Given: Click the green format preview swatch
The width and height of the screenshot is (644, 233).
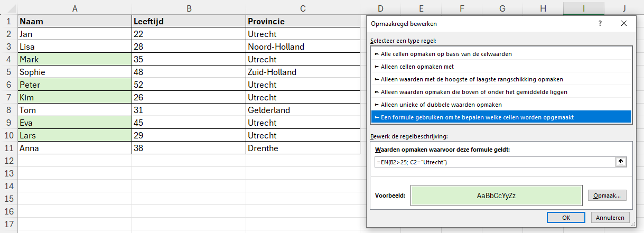Looking at the screenshot, I should (x=496, y=195).
